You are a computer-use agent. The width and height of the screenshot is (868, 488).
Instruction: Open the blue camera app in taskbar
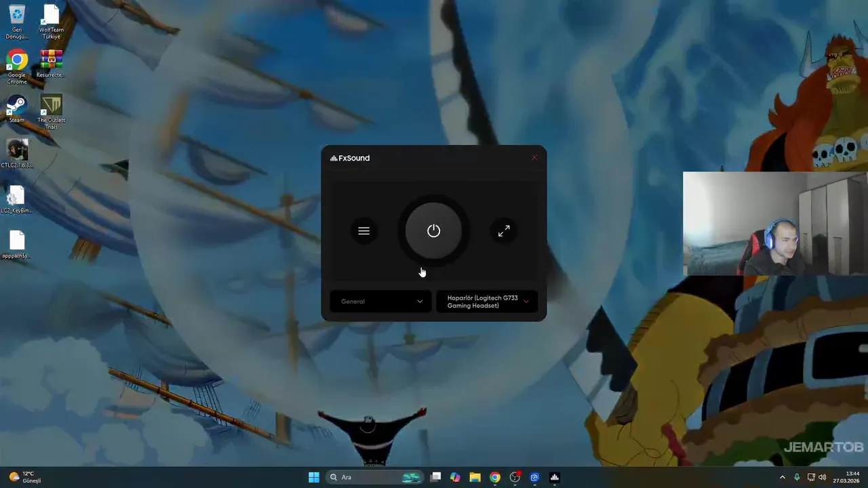coord(534,477)
